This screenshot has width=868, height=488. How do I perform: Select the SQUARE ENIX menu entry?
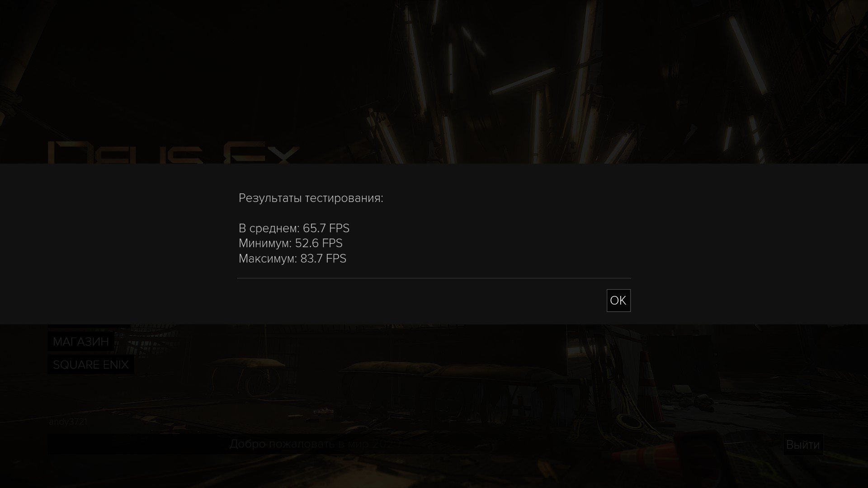coord(91,365)
